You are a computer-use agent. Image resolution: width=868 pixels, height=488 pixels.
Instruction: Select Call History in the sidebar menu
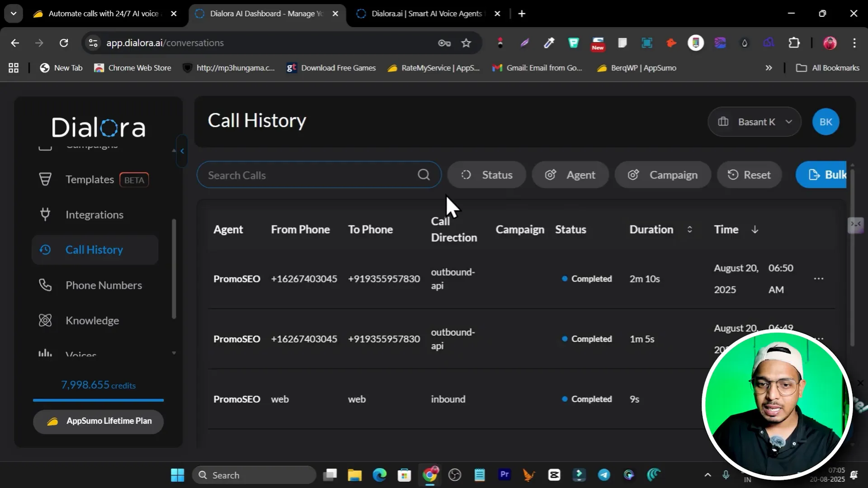tap(94, 250)
